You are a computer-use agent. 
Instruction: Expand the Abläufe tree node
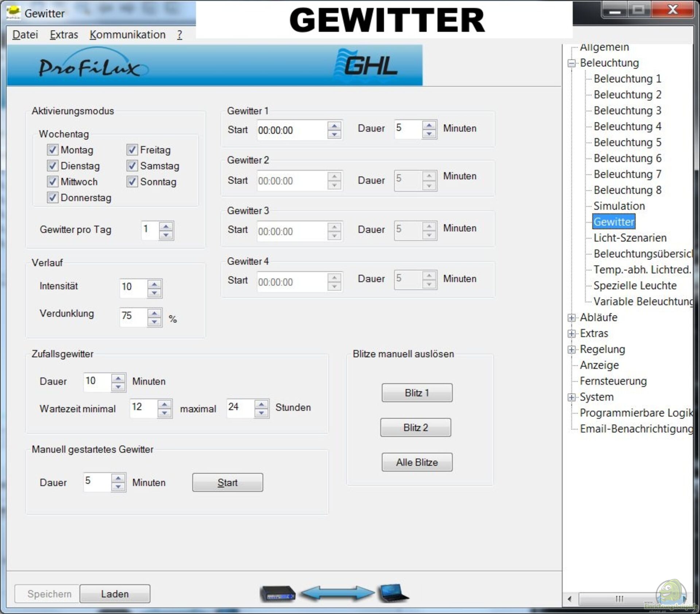(x=571, y=317)
